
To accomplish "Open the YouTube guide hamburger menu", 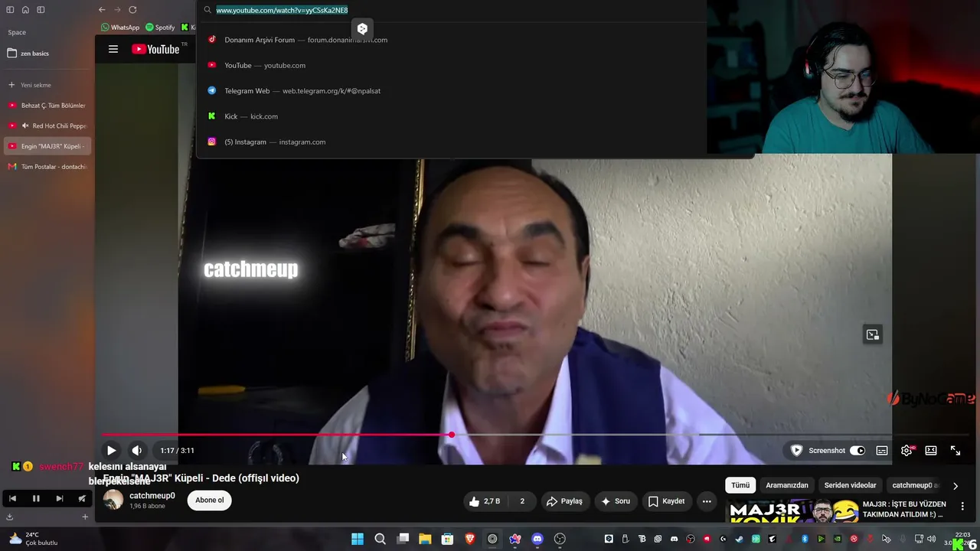I will tap(113, 49).
